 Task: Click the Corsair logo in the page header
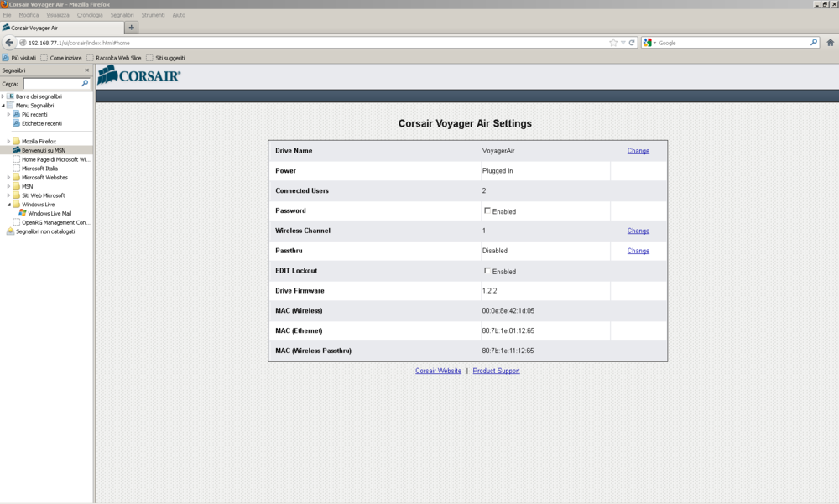click(139, 75)
